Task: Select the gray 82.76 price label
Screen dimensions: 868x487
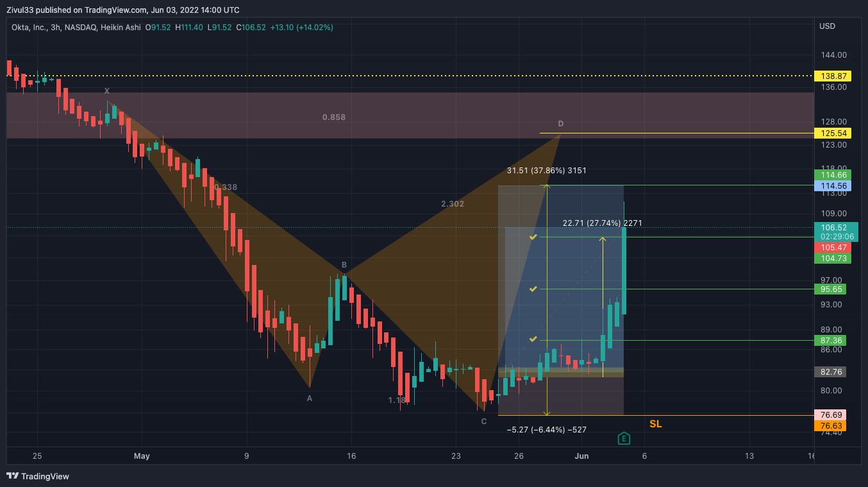Action: [830, 372]
